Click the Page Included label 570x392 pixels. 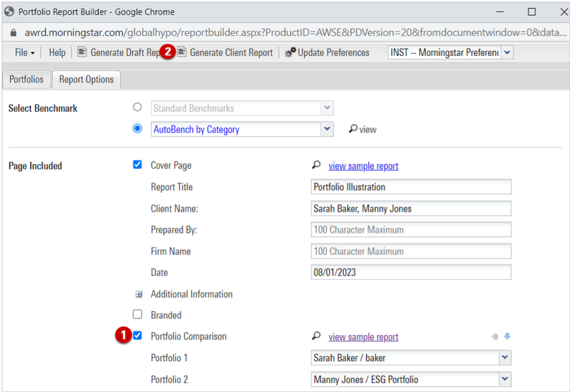36,166
